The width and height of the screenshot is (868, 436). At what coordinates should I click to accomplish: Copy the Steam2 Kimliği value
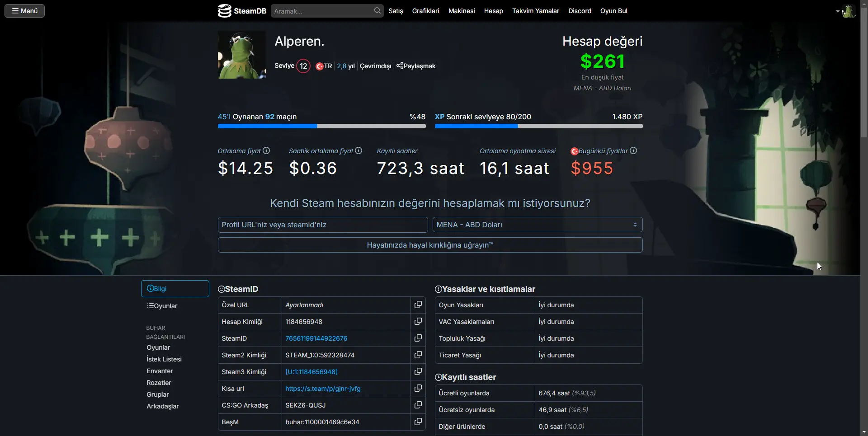[418, 355]
